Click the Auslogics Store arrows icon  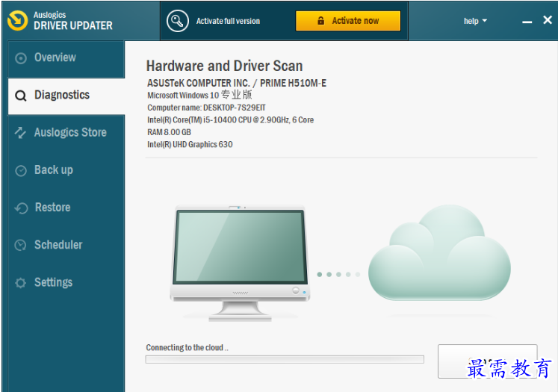(x=20, y=133)
